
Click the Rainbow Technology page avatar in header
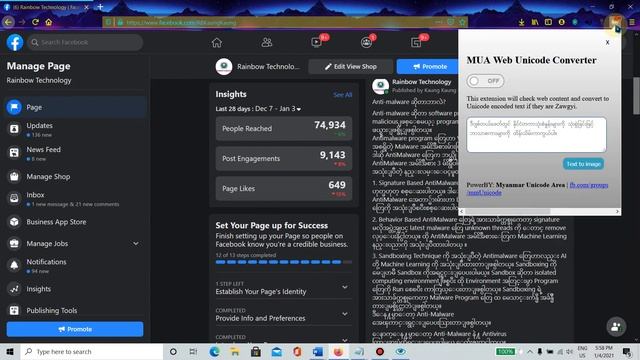click(x=224, y=67)
